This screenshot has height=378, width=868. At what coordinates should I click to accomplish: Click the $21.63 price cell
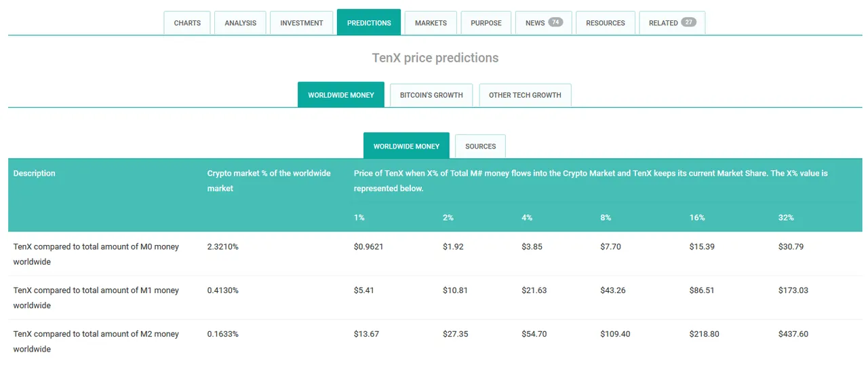click(534, 290)
